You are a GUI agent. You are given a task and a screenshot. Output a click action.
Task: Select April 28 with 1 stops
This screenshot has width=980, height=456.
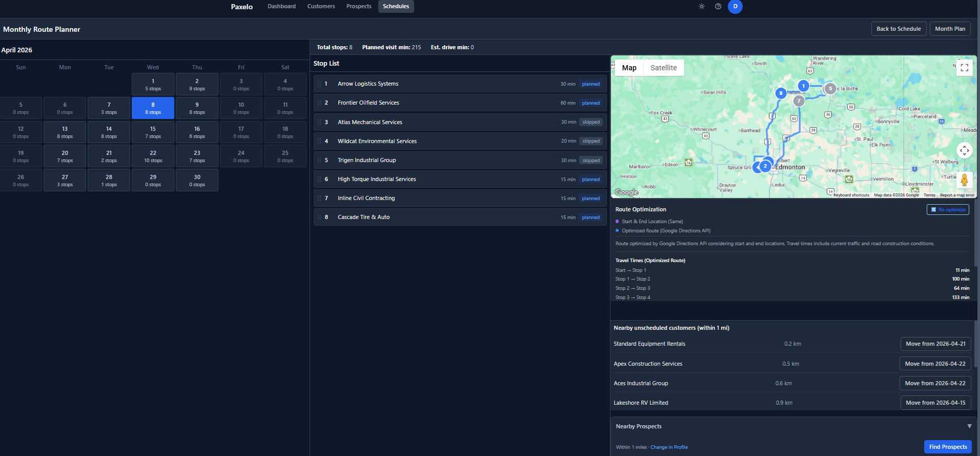[x=109, y=181]
